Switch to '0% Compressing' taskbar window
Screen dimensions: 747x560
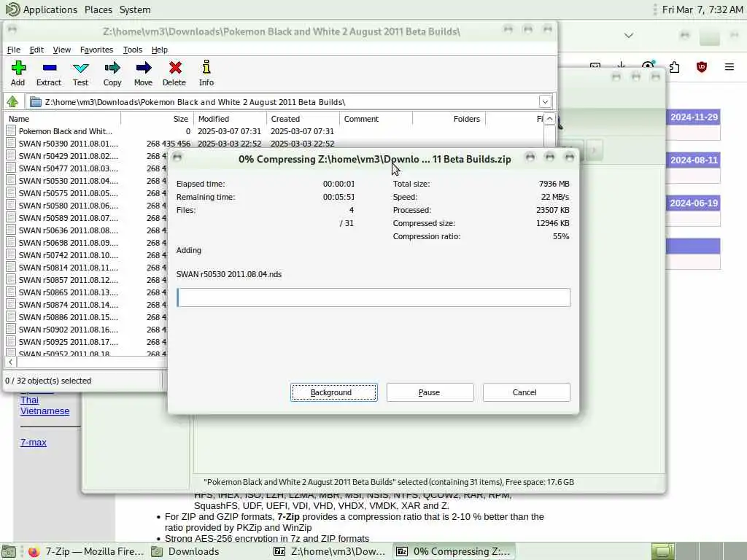454,551
